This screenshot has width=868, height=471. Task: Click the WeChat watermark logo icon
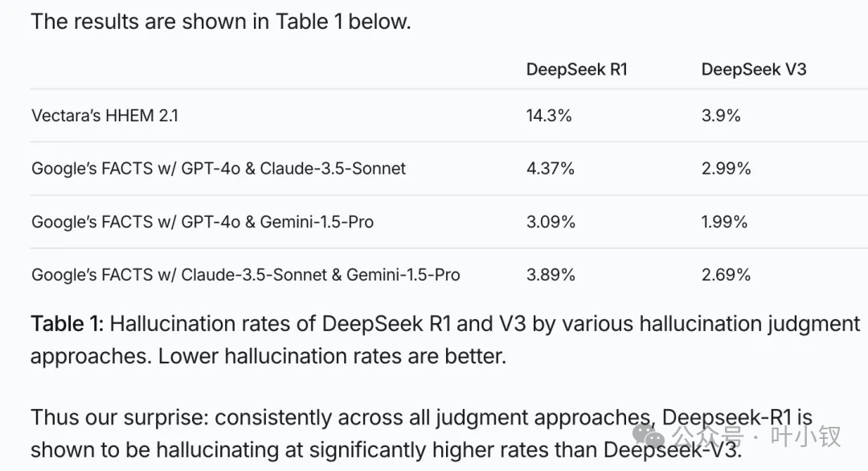click(x=649, y=436)
